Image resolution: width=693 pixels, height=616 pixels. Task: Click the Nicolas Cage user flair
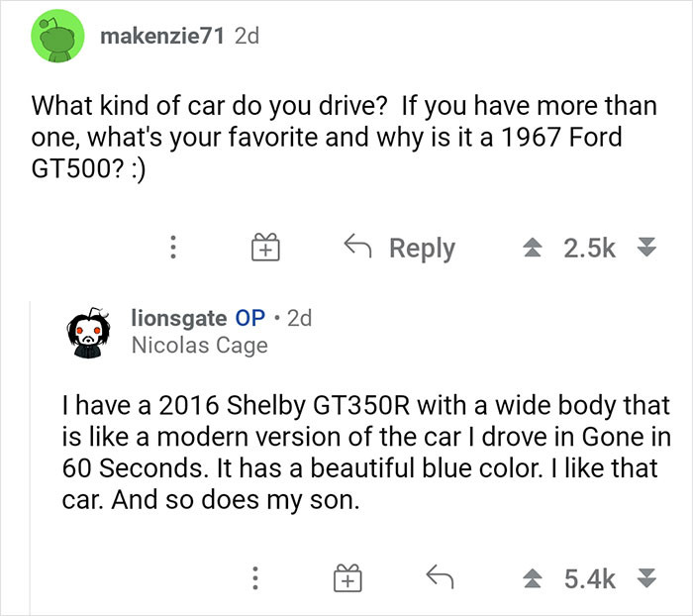199,345
